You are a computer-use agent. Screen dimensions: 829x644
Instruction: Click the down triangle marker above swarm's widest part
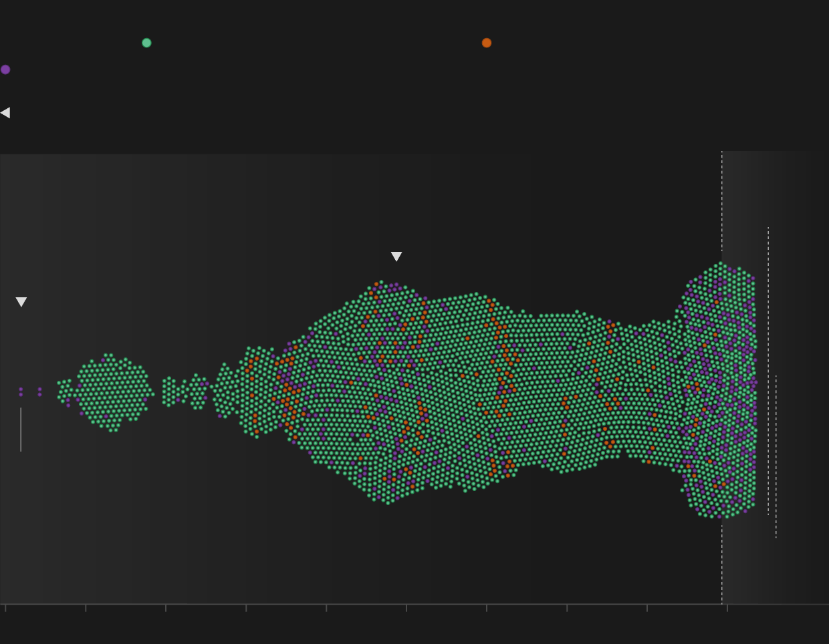coord(396,257)
